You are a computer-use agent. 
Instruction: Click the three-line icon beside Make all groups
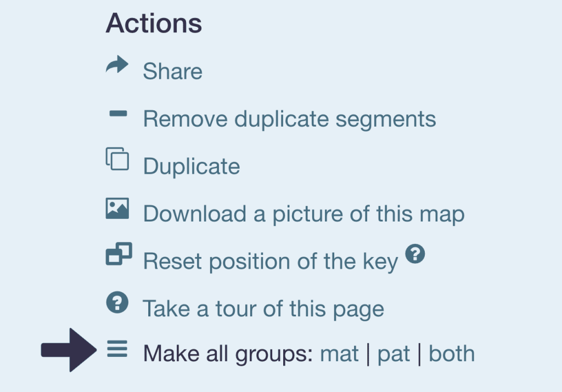[x=117, y=348]
